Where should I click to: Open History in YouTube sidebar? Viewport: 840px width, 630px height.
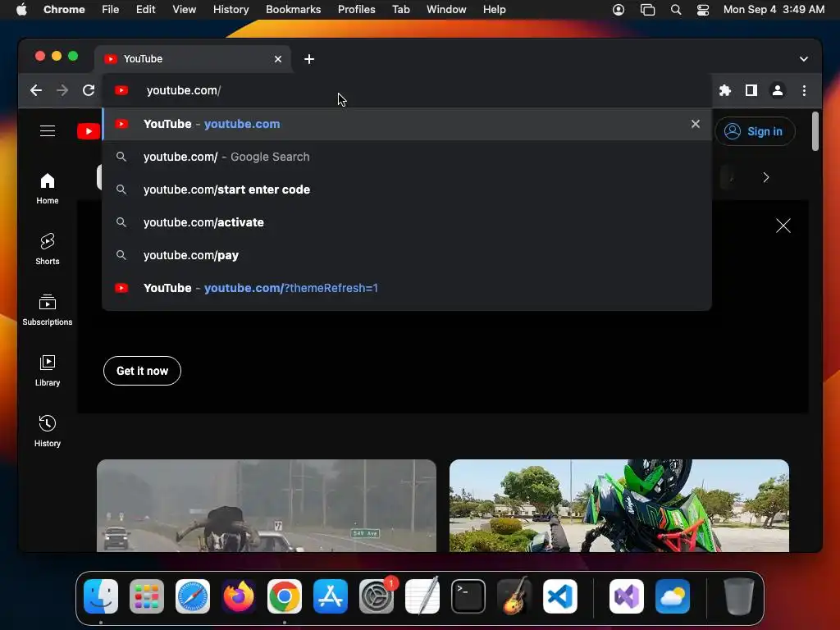47,431
